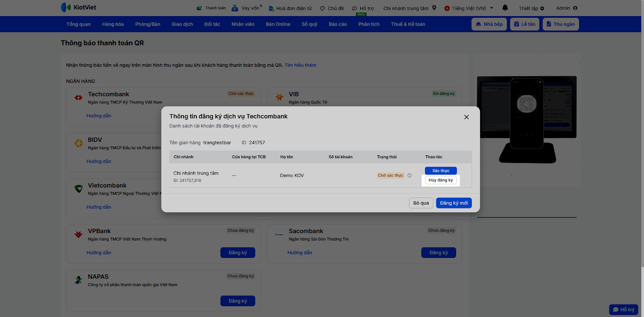Click the Sacombank bank logo
The height and width of the screenshot is (317, 644).
pos(279,234)
